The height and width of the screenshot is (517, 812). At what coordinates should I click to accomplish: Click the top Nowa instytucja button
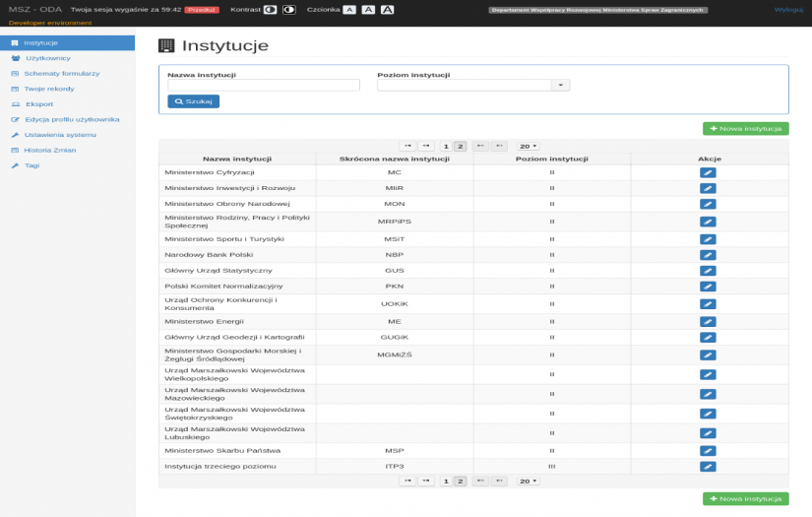click(x=745, y=128)
